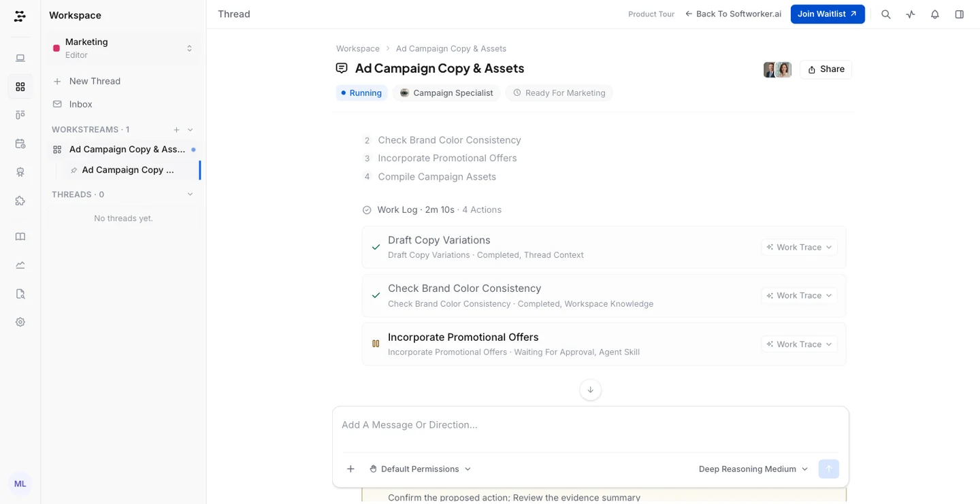Click the Share button
The image size is (980, 504).
[x=826, y=69]
